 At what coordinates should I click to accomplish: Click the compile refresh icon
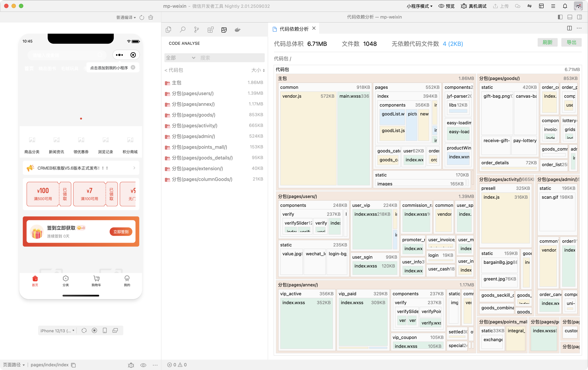pyautogui.click(x=142, y=17)
